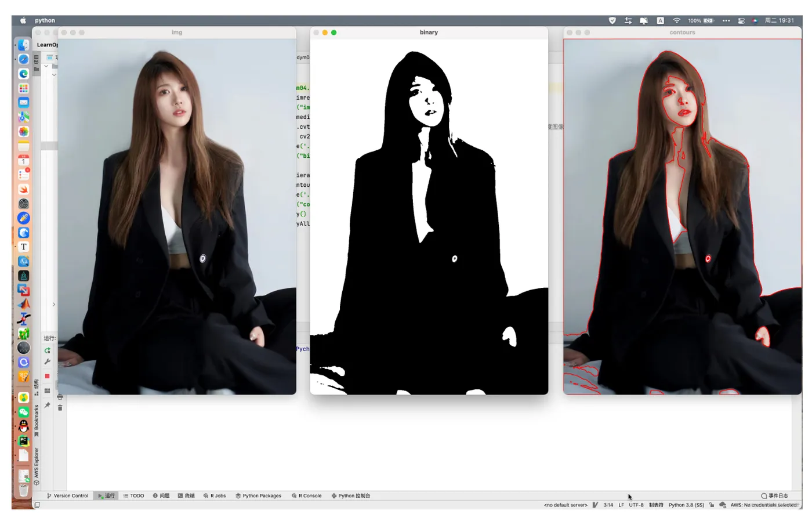Click the UTF-8 encoding selector
The height and width of the screenshot is (517, 812).
[x=636, y=505]
